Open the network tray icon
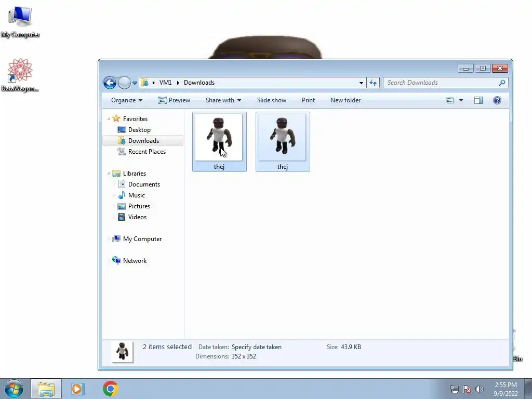The height and width of the screenshot is (399, 532). 454,389
